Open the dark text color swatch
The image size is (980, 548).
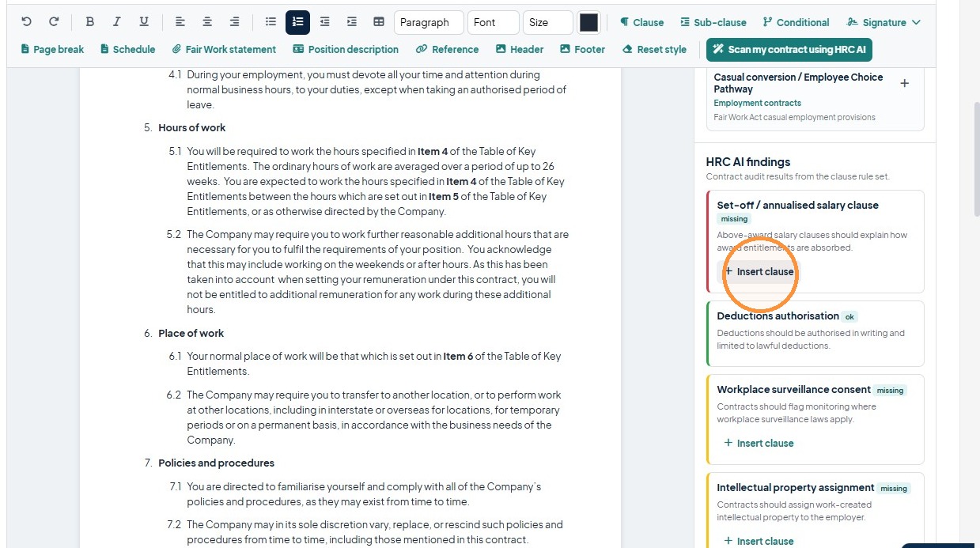pyautogui.click(x=588, y=22)
